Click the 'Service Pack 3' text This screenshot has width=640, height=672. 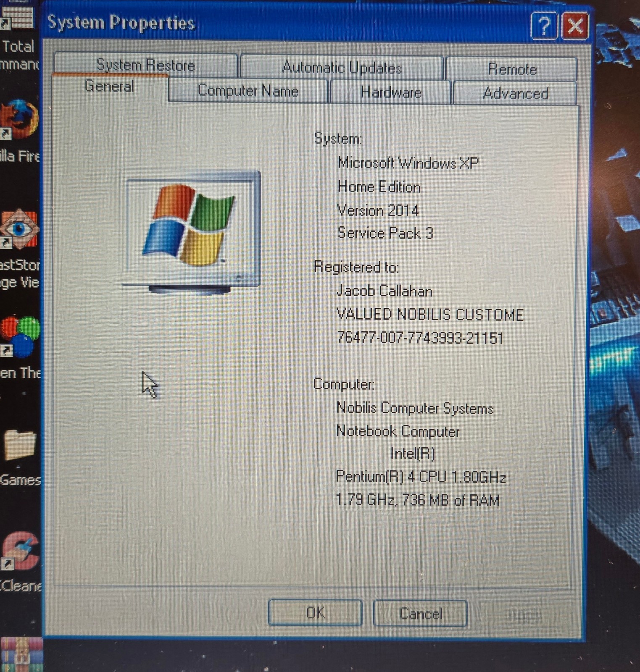tap(385, 233)
